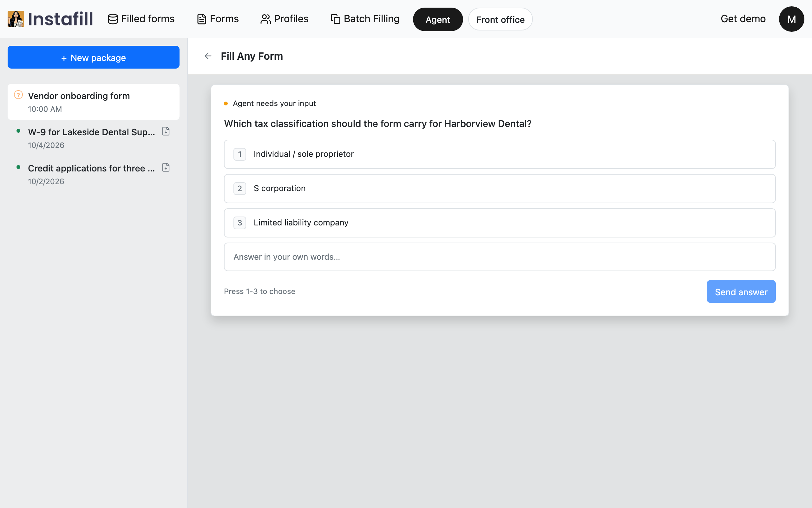
Task: Choose Individual / sole proprietor option
Action: coord(500,154)
